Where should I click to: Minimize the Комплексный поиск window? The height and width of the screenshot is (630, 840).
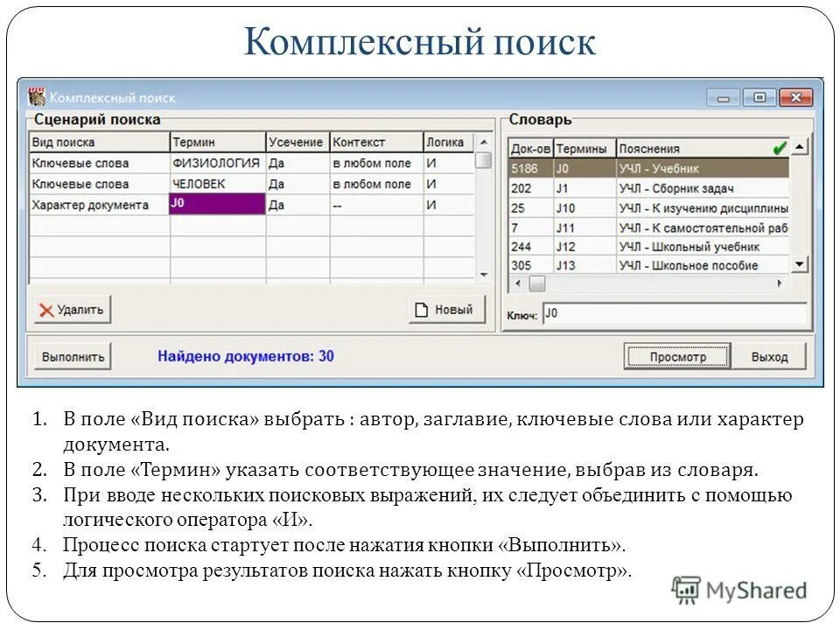724,98
